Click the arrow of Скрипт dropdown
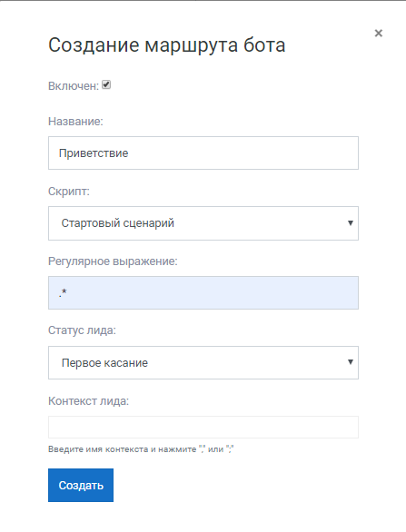Viewport: 406px width, 532px height. [351, 223]
